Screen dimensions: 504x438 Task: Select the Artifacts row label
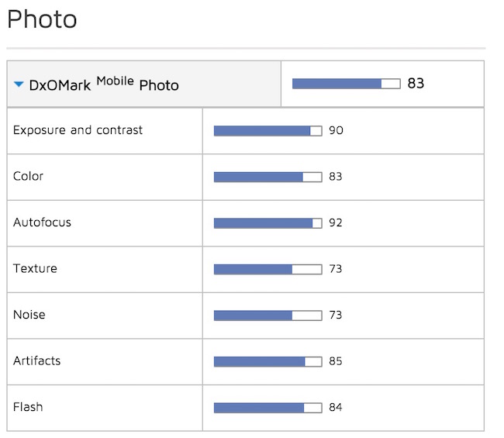click(36, 360)
